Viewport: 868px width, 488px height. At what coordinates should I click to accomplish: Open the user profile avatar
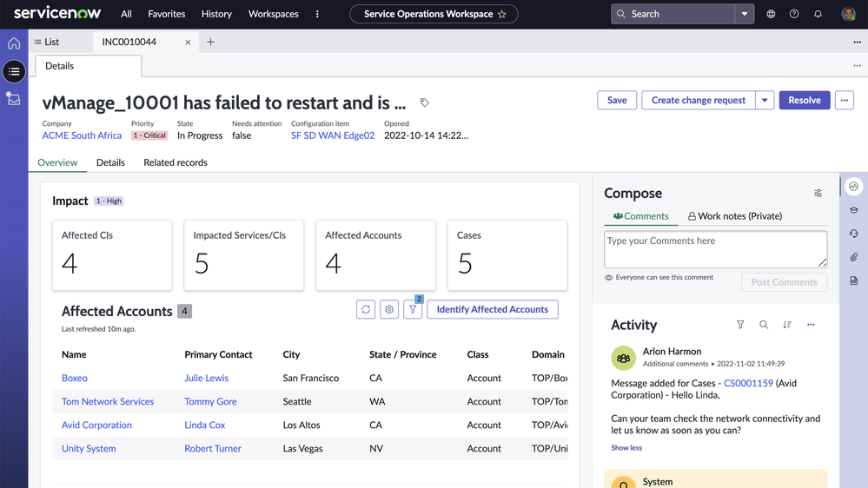pyautogui.click(x=848, y=14)
